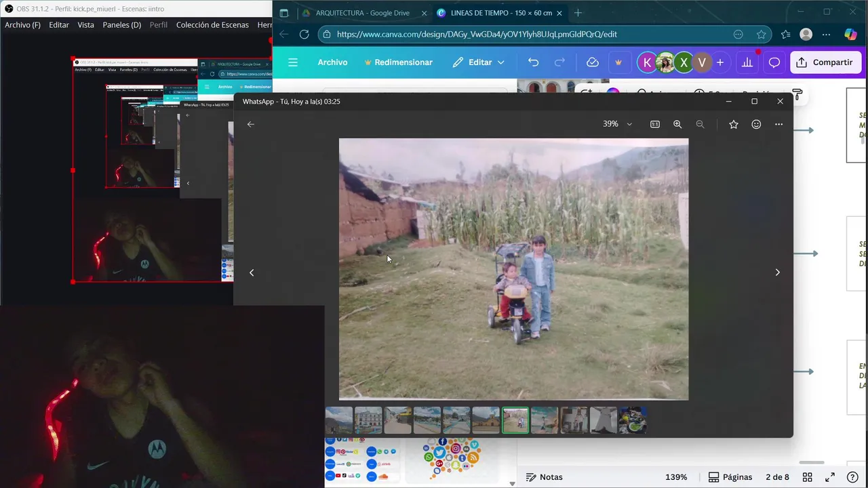Click the Compartir share button
This screenshot has width=868, height=488.
pyautogui.click(x=825, y=62)
